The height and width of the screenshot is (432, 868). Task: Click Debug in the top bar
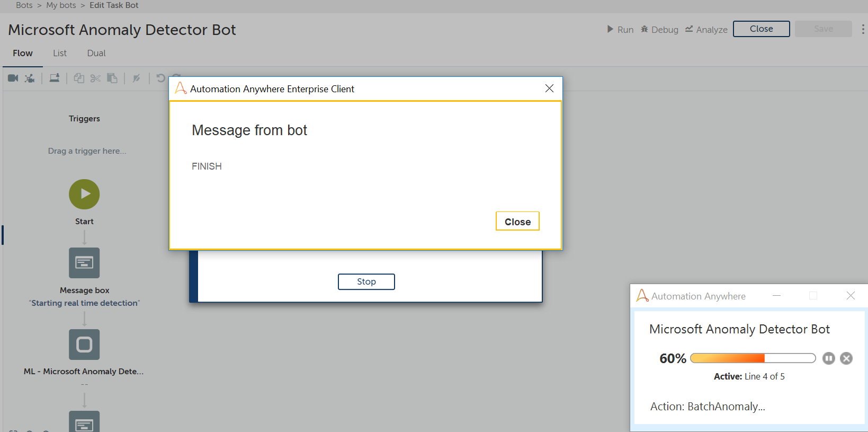pyautogui.click(x=659, y=30)
